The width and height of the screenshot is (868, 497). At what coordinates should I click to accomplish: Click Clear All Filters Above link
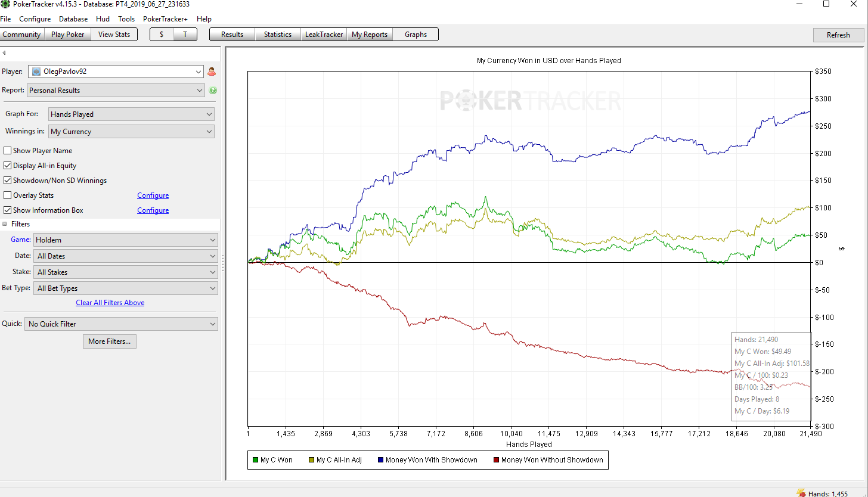coord(110,303)
